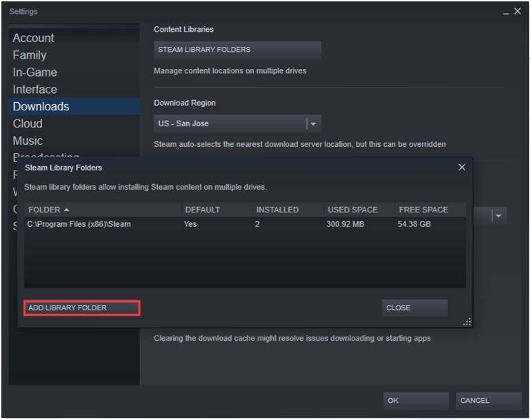Open the partially hidden dropdown arrow behind the dialog
This screenshot has height=420, width=531.
click(498, 216)
